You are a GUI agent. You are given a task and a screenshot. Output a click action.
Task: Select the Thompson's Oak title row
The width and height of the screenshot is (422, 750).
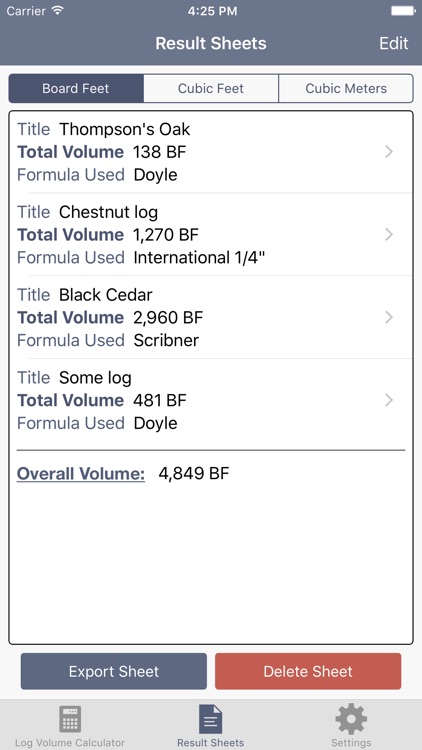pyautogui.click(x=211, y=152)
